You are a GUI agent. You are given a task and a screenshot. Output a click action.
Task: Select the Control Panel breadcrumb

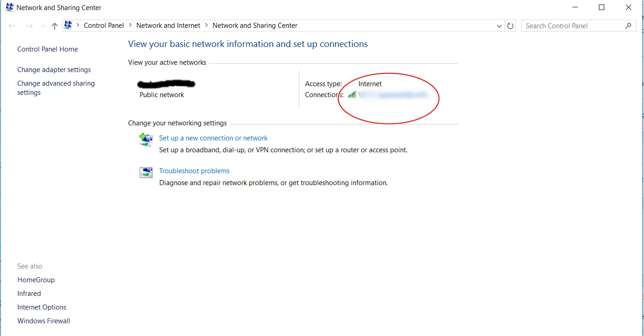coord(104,26)
